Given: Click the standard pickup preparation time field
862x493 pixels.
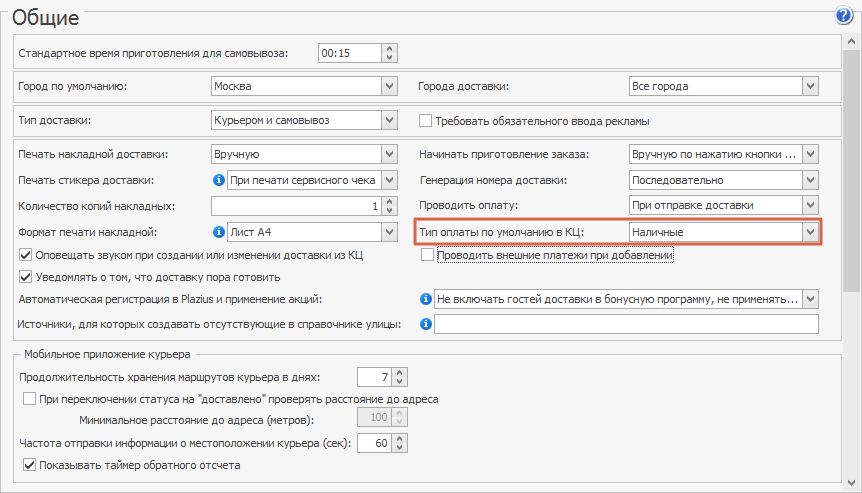Looking at the screenshot, I should tap(350, 53).
